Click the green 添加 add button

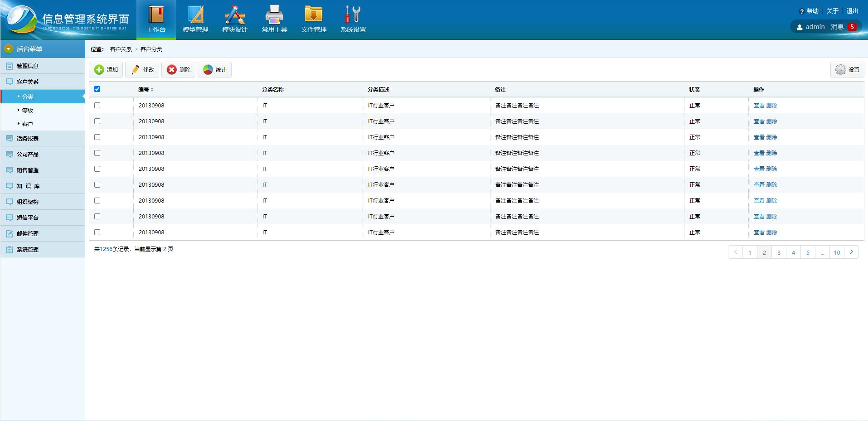106,69
